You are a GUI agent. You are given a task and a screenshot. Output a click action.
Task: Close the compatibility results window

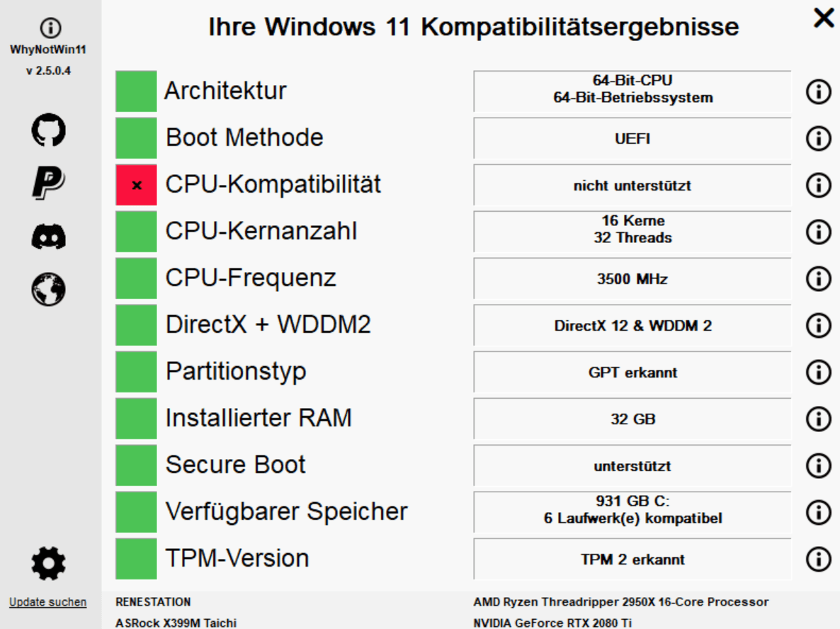[824, 18]
